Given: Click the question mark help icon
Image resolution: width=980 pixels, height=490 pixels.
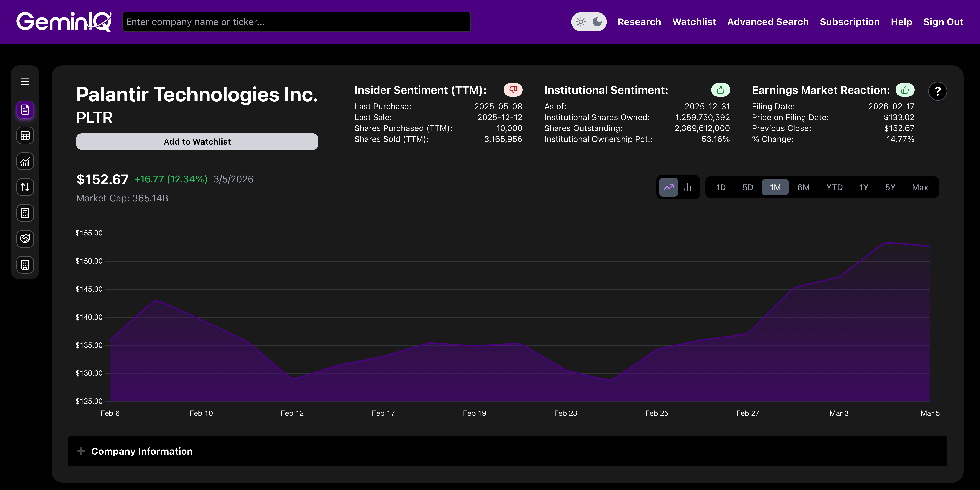Looking at the screenshot, I should 937,91.
